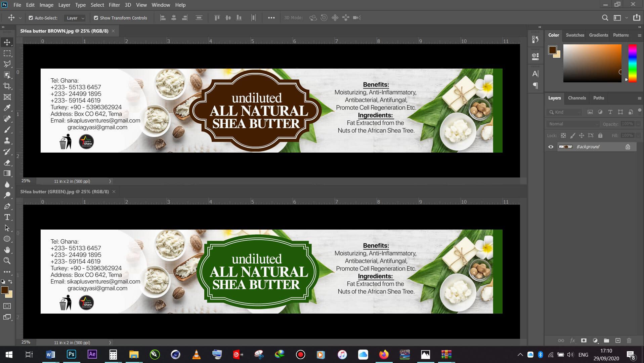The height and width of the screenshot is (363, 644).
Task: Toggle Quick Mask mode
Action: click(7, 306)
